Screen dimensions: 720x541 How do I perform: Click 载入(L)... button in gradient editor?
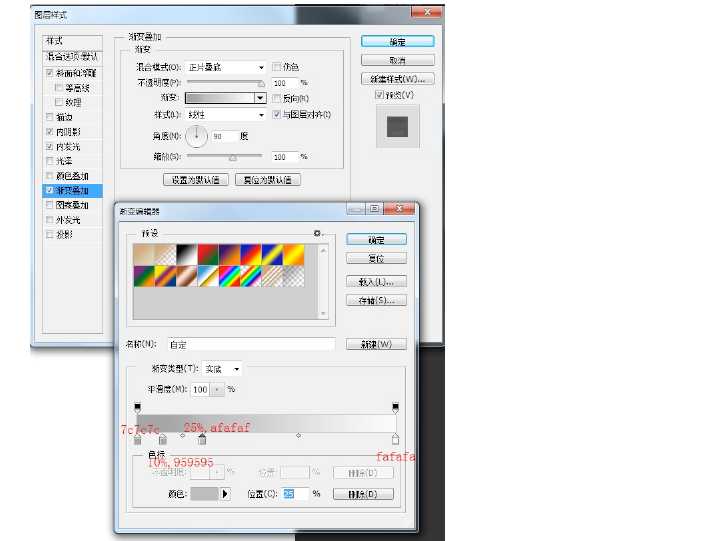(x=376, y=282)
